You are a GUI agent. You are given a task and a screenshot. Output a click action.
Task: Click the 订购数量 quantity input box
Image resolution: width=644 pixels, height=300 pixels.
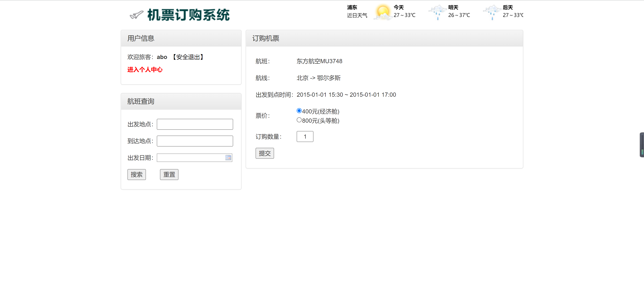click(305, 136)
